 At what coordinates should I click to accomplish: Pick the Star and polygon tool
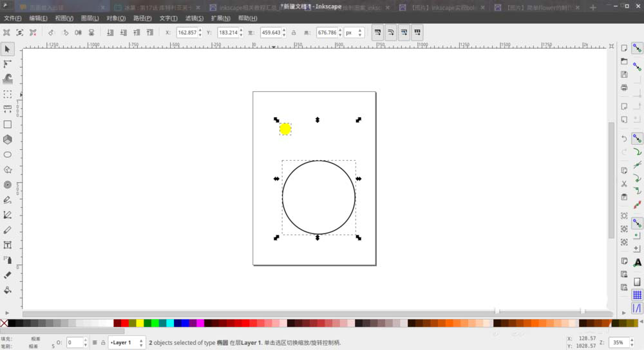tap(8, 170)
